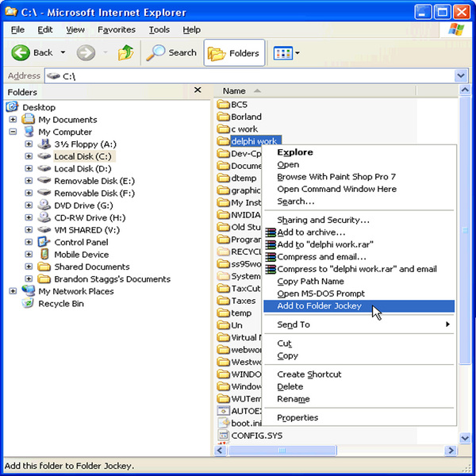Click the vertical scrollbar down arrow

(x=465, y=438)
